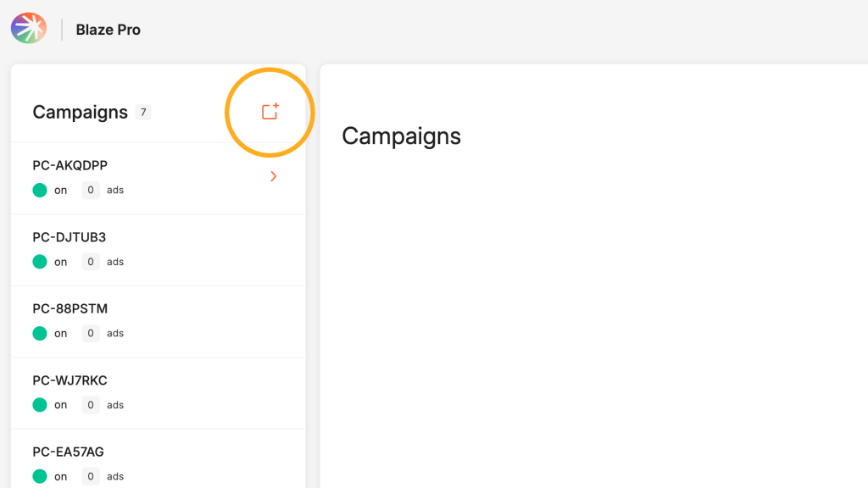Click the Campaigns sidebar panel heading
Image resolution: width=868 pixels, height=488 pixels.
point(80,113)
